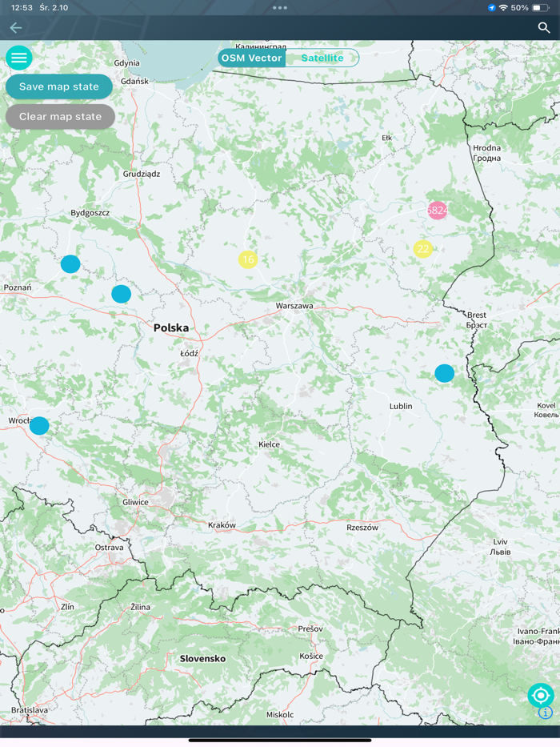Open the yellow 22 cluster marker
This screenshot has width=560, height=747.
[x=423, y=249]
